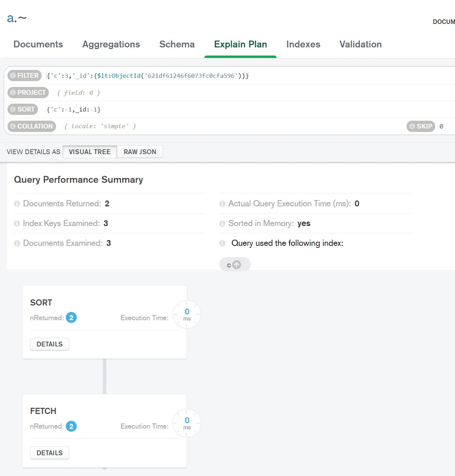455x476 pixels.
Task: Click the SORT label info icon
Action: [13, 109]
